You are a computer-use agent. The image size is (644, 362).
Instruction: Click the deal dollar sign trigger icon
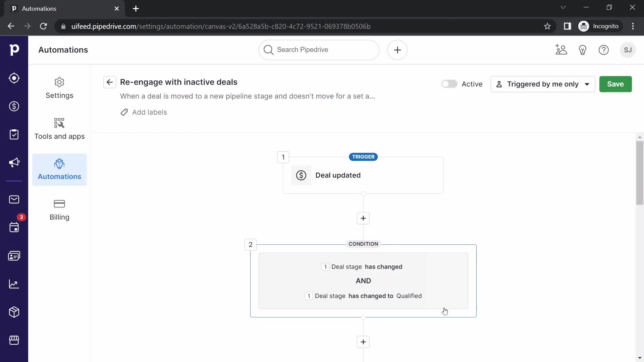[301, 175]
